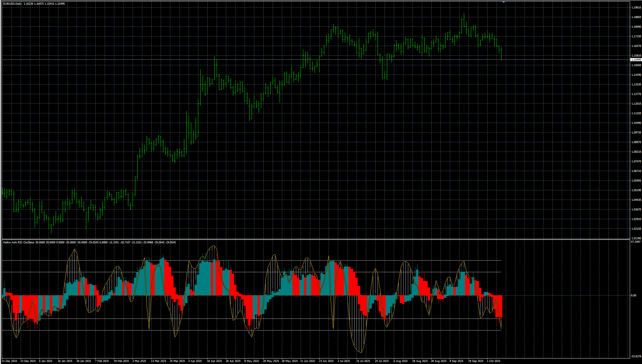The width and height of the screenshot is (642, 364).
Task: Click the 30 May 2025 date label
Action: pyautogui.click(x=290, y=361)
